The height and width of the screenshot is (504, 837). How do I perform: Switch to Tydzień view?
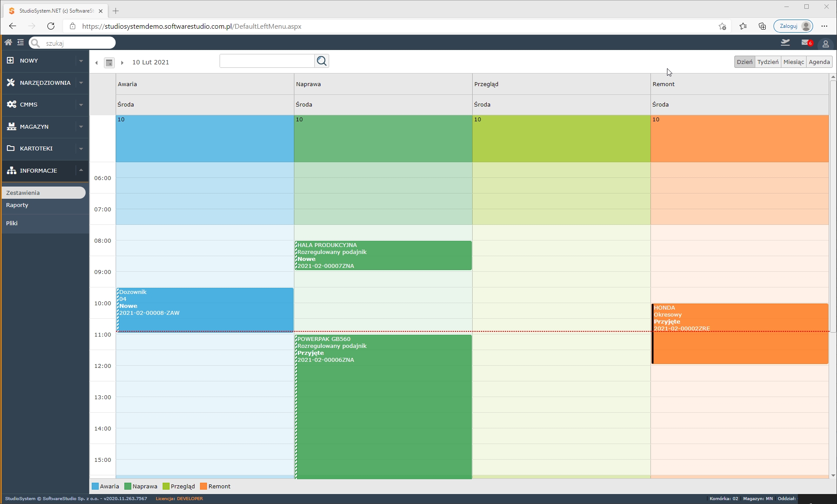tap(768, 62)
